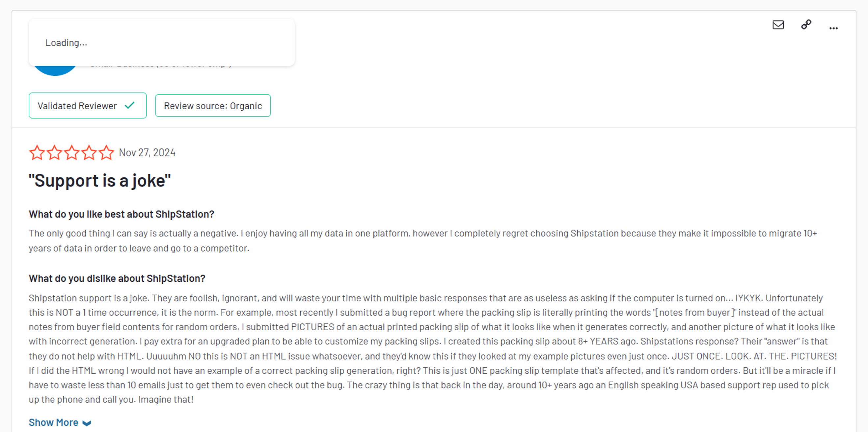Click the chevron next to Show More
This screenshot has width=868, height=432.
pos(87,422)
